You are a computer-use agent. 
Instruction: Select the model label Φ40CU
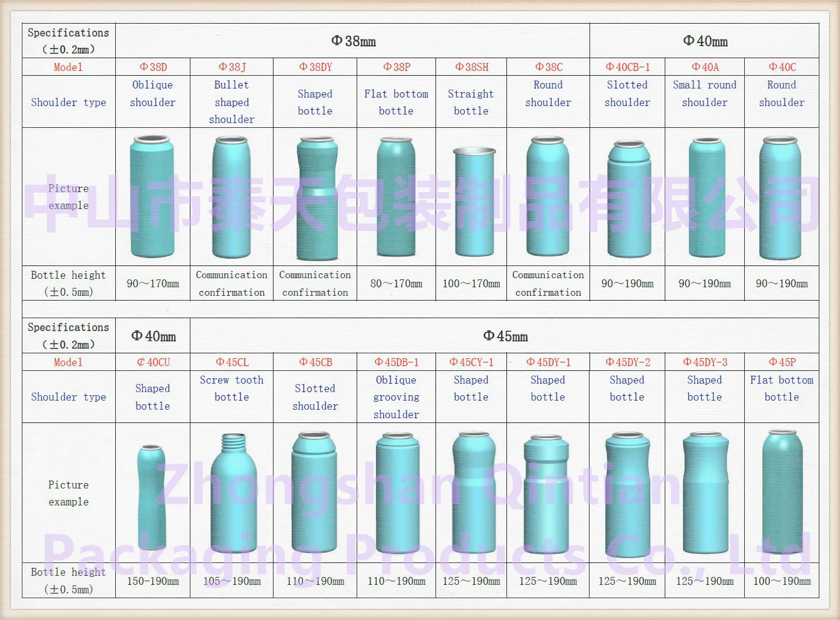coord(153,362)
